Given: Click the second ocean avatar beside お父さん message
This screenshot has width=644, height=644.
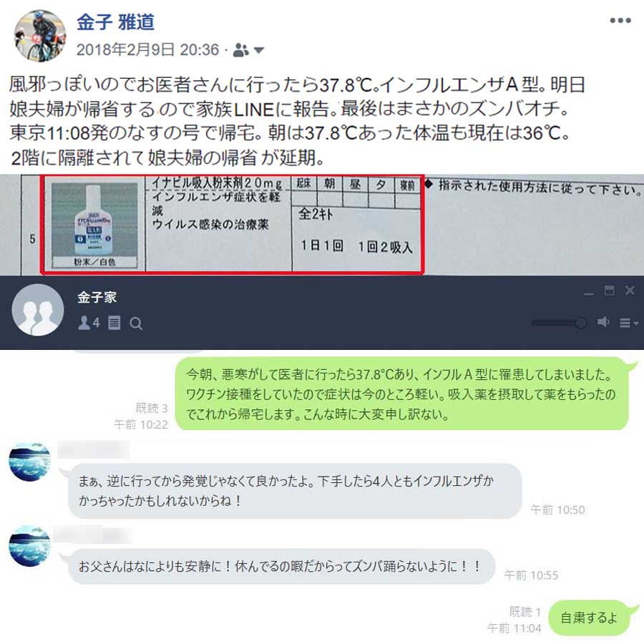Looking at the screenshot, I should pyautogui.click(x=29, y=546).
